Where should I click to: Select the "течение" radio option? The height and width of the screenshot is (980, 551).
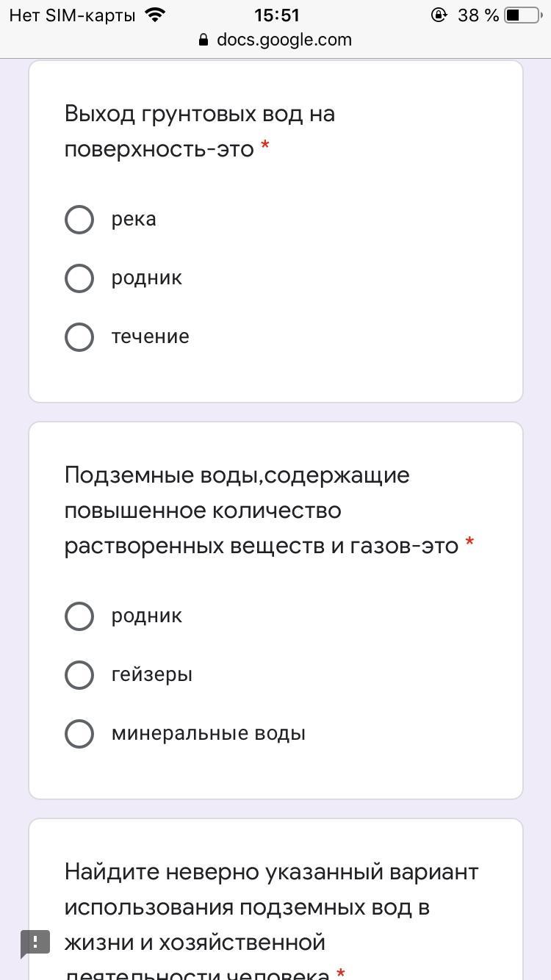pos(79,337)
